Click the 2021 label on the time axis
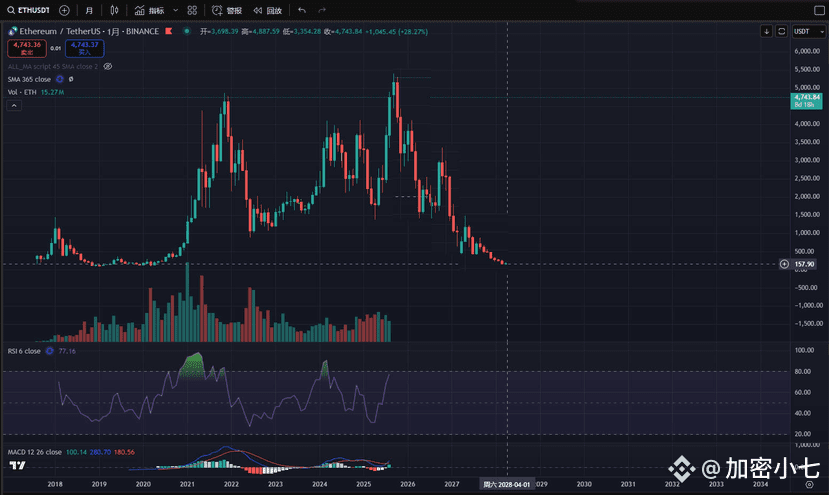The image size is (829, 495). click(x=187, y=484)
